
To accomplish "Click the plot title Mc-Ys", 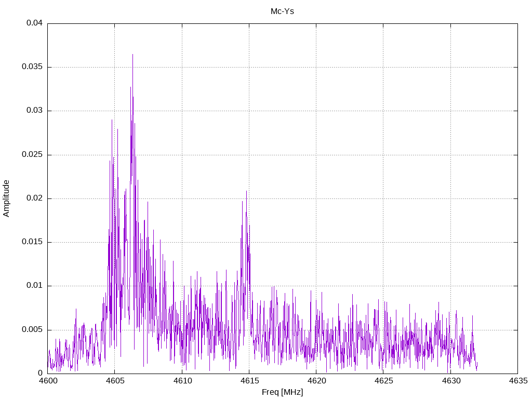I will tap(282, 11).
